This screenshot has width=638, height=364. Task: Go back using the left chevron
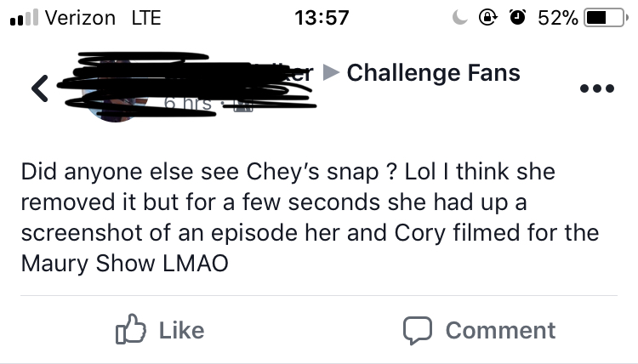point(40,88)
